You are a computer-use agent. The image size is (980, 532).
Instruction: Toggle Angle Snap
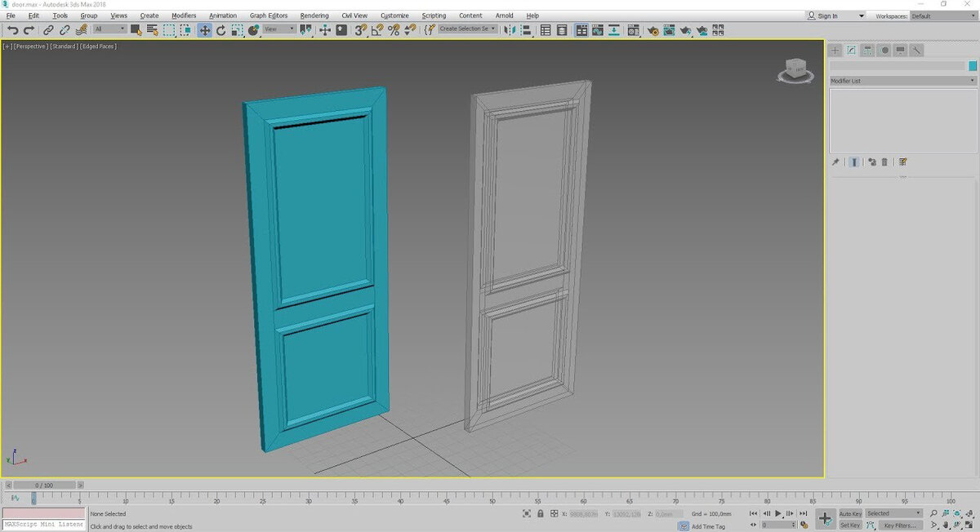[376, 29]
